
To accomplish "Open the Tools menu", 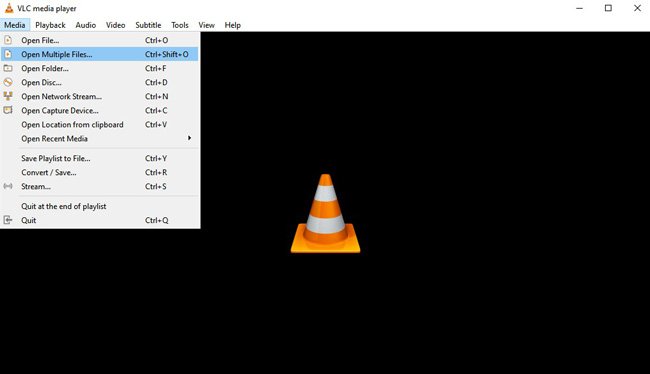I will coord(179,25).
